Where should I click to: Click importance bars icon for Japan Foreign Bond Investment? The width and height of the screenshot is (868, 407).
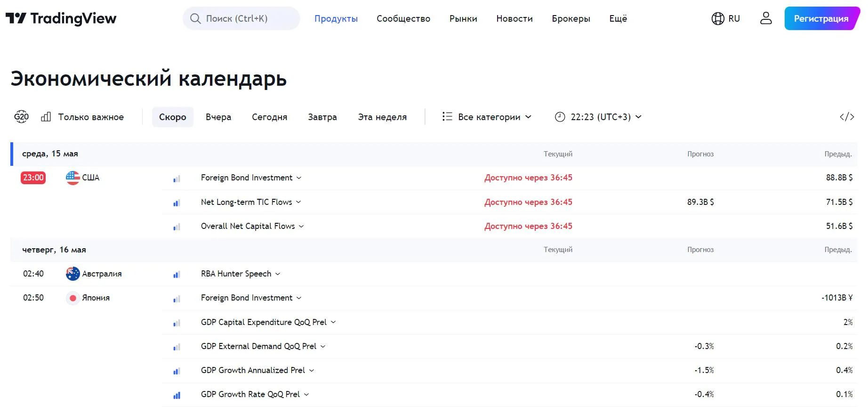click(x=177, y=299)
